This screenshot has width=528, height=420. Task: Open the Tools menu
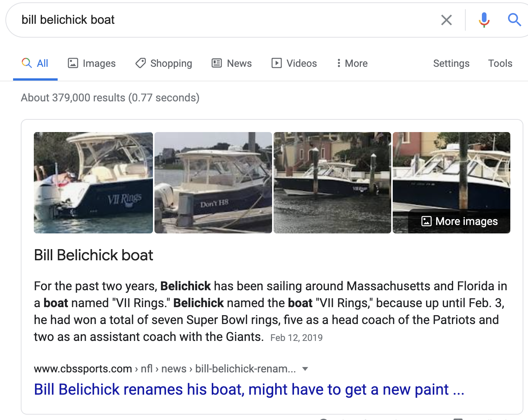coord(500,63)
